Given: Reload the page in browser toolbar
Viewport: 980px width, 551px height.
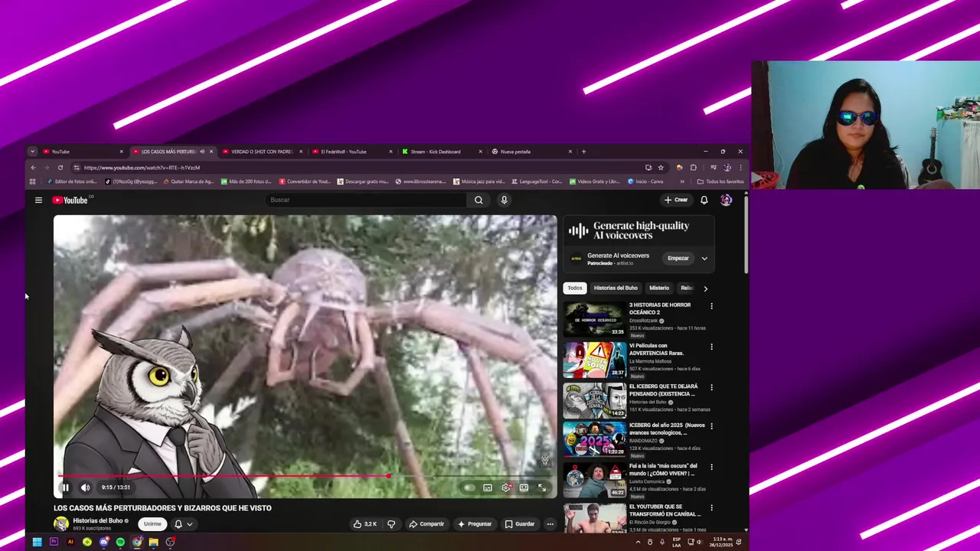Looking at the screenshot, I should click(60, 168).
